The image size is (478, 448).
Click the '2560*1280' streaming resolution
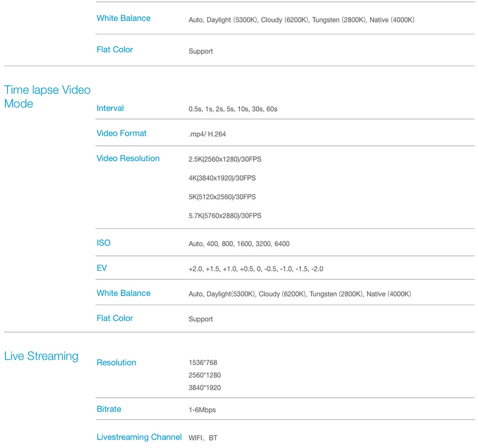pyautogui.click(x=205, y=375)
